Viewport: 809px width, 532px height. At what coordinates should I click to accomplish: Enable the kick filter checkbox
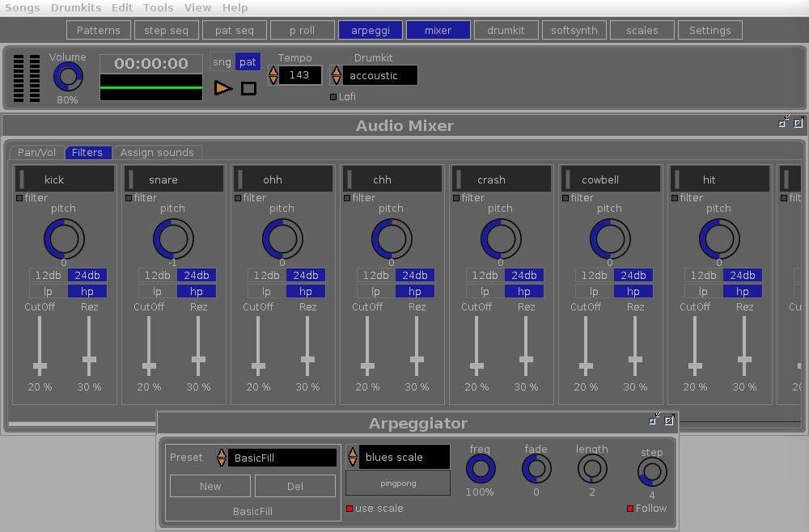(x=19, y=198)
